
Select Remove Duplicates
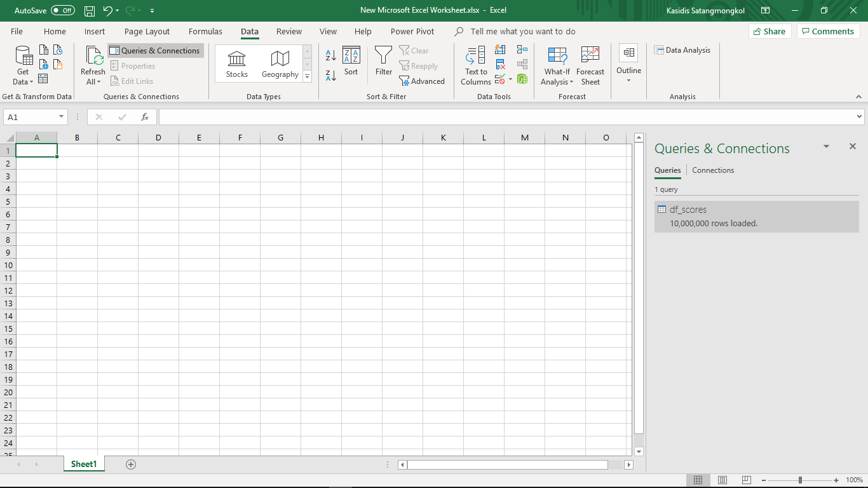(x=500, y=64)
